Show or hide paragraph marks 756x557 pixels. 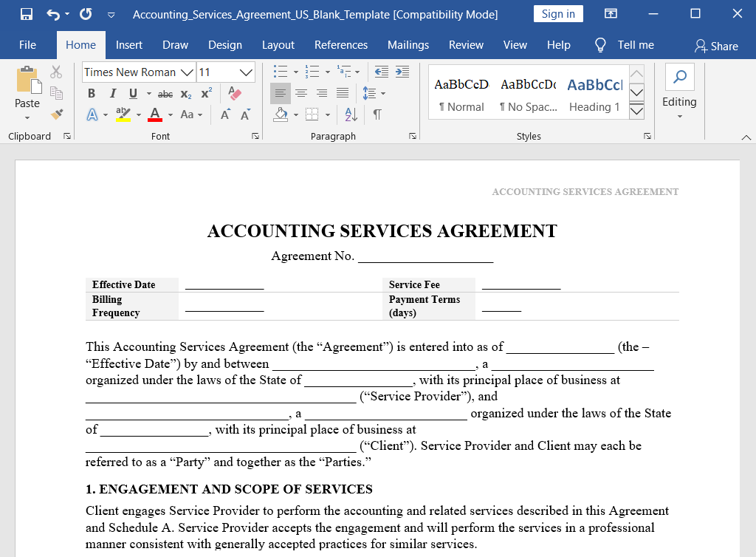[377, 115]
